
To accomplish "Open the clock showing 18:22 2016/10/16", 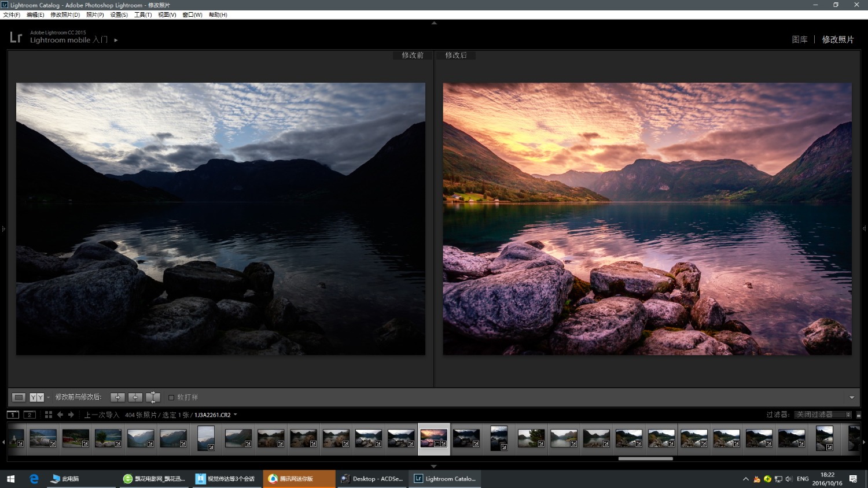I will (x=827, y=479).
